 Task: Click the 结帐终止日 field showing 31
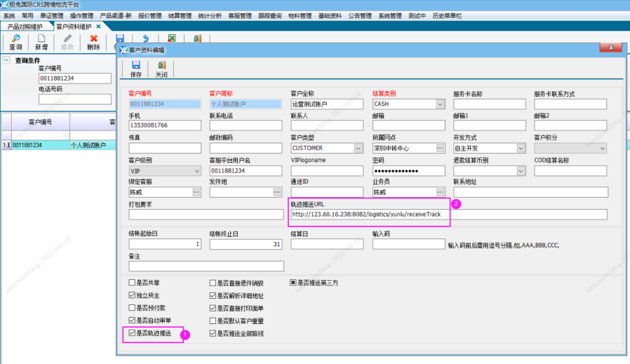click(x=246, y=244)
